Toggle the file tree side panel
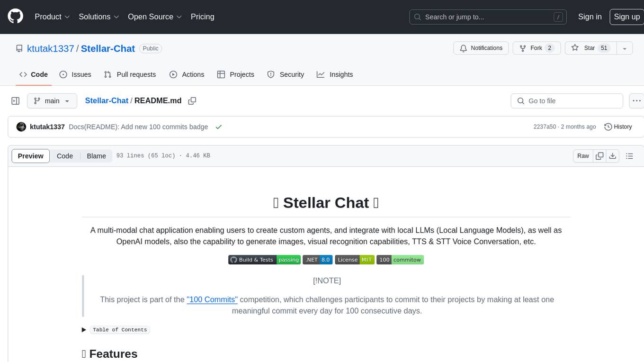Image resolution: width=644 pixels, height=362 pixels. click(16, 101)
